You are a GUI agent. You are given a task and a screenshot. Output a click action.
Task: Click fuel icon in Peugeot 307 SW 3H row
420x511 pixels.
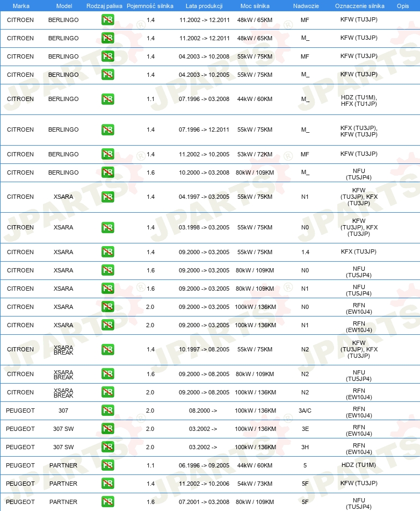click(x=108, y=447)
